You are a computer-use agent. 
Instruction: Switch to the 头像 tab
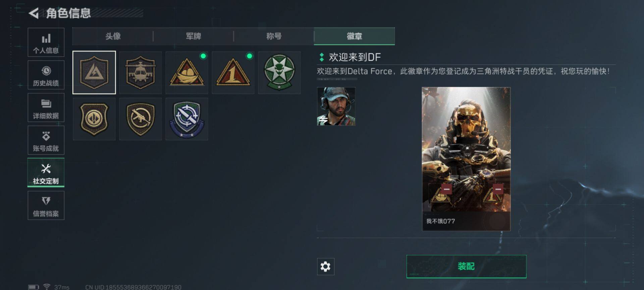pos(113,36)
